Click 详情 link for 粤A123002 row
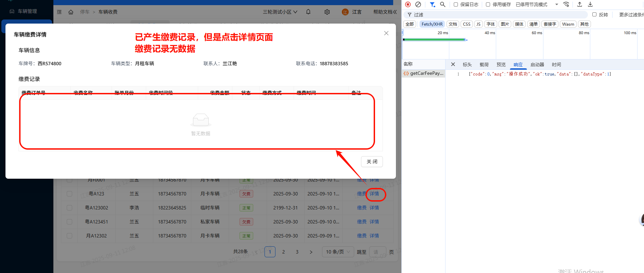Viewport: 644px width, 273px height. pos(374,208)
